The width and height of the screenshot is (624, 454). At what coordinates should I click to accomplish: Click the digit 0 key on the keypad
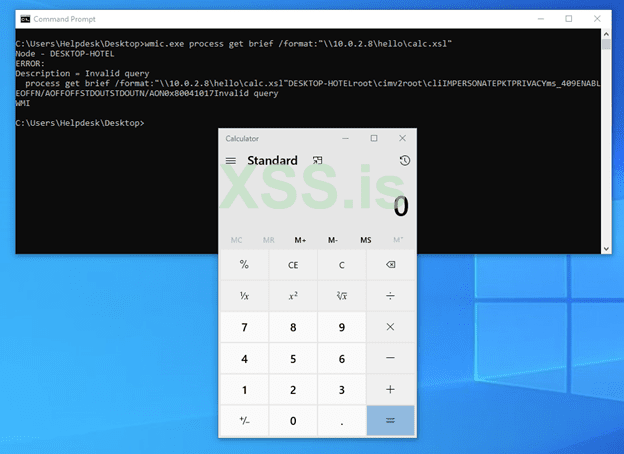(x=293, y=421)
